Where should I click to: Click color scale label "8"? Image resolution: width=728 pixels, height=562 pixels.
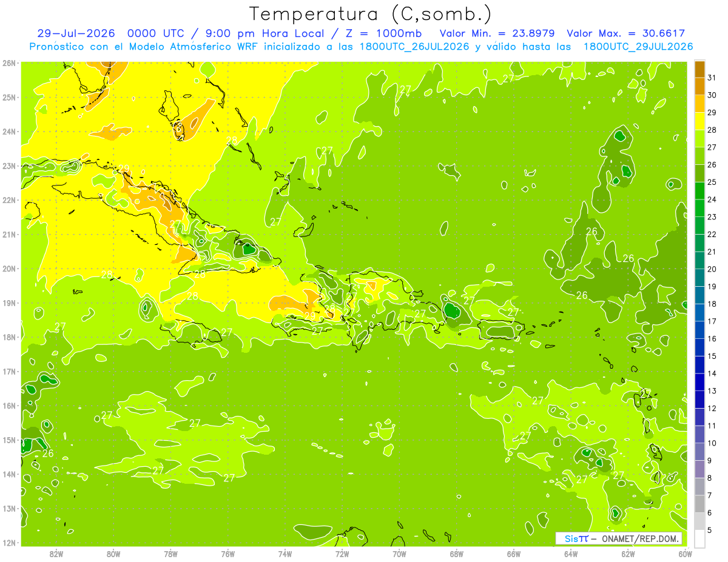pos(709,478)
